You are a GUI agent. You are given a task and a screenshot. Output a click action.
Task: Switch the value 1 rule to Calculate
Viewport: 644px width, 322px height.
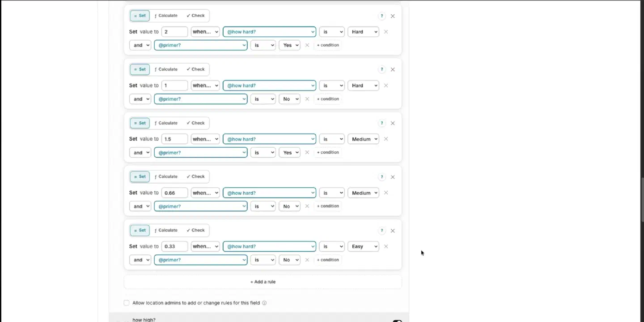click(x=166, y=69)
